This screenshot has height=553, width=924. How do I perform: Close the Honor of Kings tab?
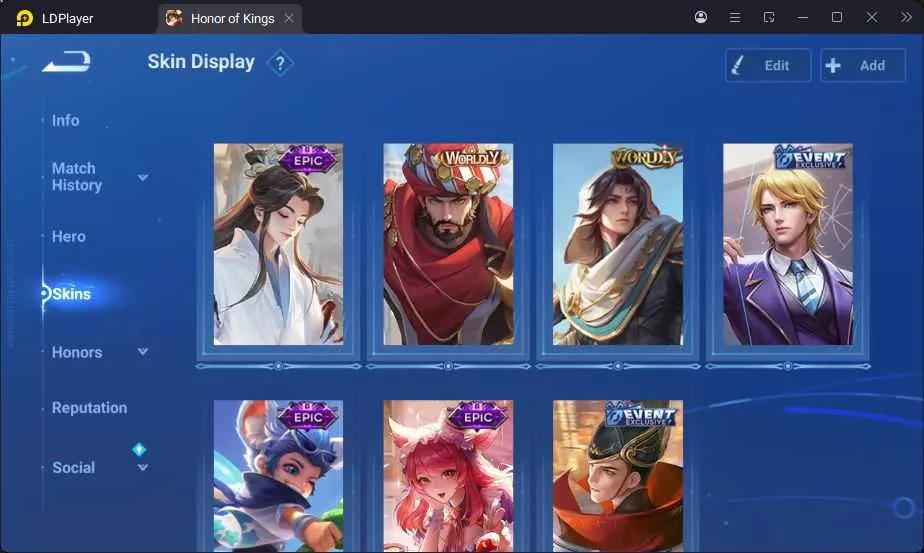(x=289, y=18)
